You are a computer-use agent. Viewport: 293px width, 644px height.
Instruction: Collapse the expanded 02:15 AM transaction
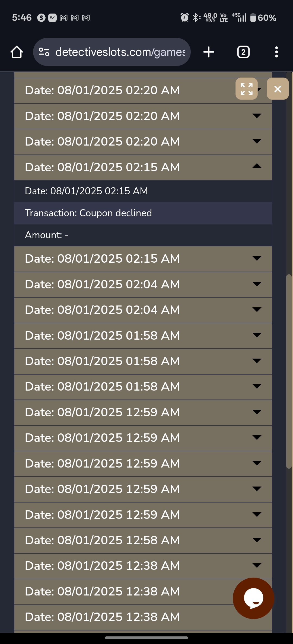coord(256,166)
